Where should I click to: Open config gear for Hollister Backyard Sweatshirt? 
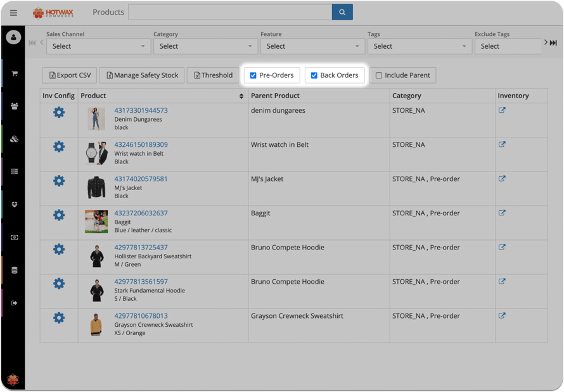[x=59, y=250]
